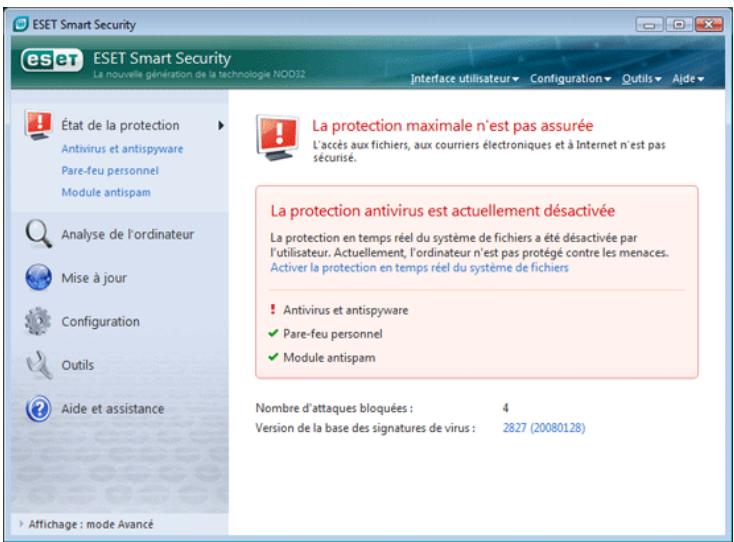Select Mise à jour in sidebar
The width and height of the screenshot is (734, 542).
[94, 278]
